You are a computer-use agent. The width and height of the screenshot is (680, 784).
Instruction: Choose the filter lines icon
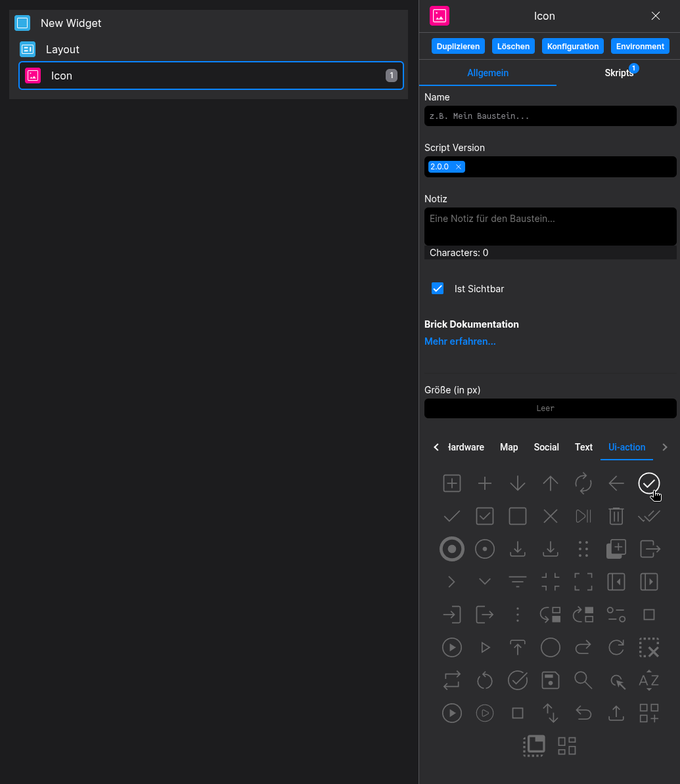[x=518, y=582]
